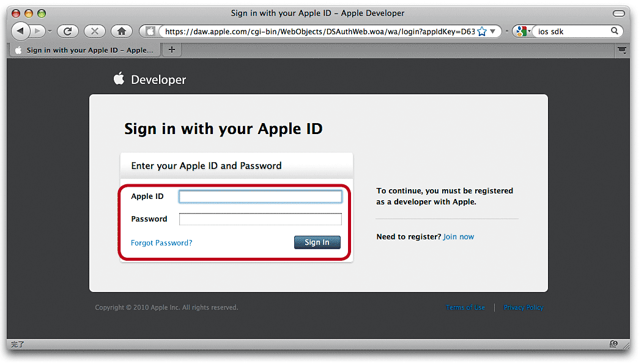This screenshot has width=644, height=363.
Task: Click the 'Sign in with your Apple ID' heading
Action: 223,129
